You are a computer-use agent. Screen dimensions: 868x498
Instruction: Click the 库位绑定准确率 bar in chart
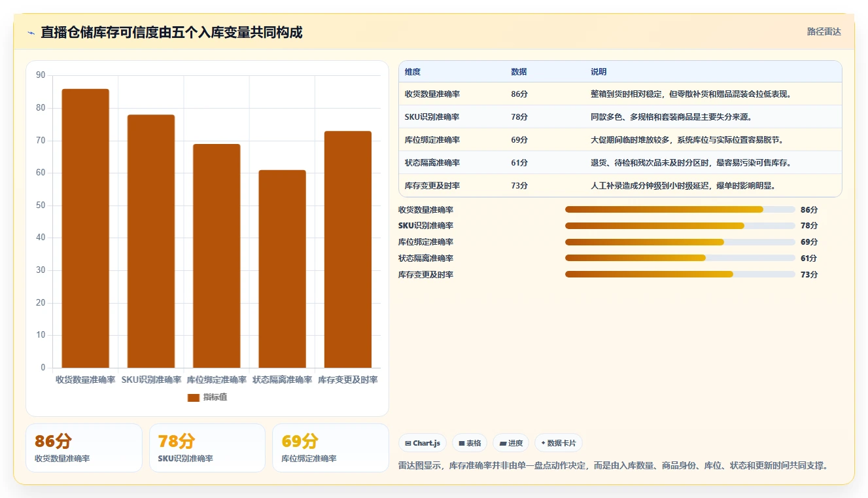217,256
